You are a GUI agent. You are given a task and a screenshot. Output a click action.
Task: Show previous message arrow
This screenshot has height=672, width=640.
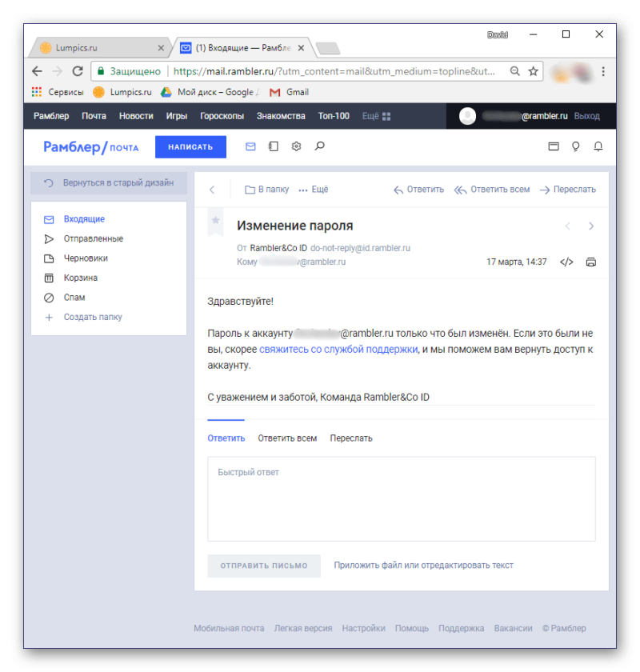pyautogui.click(x=567, y=226)
